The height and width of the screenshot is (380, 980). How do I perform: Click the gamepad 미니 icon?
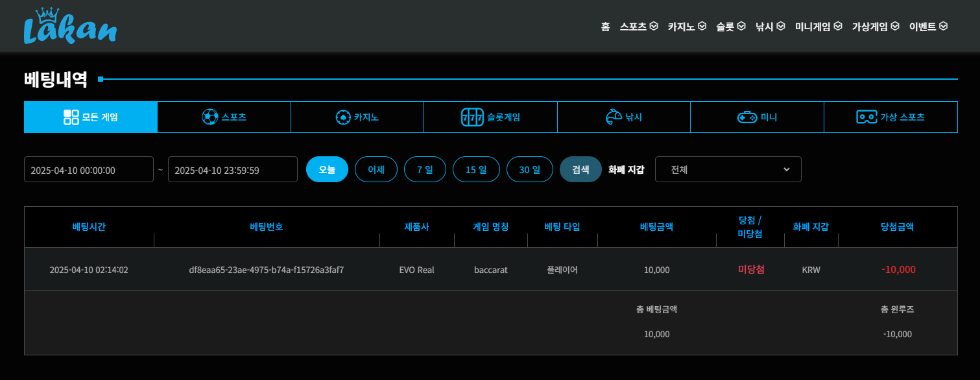747,117
